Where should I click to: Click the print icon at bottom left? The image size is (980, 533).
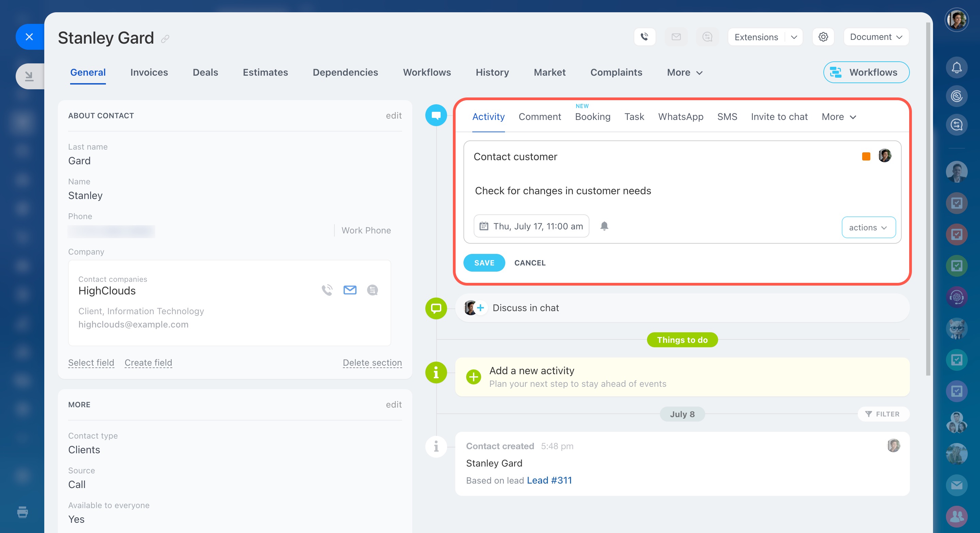pyautogui.click(x=22, y=512)
